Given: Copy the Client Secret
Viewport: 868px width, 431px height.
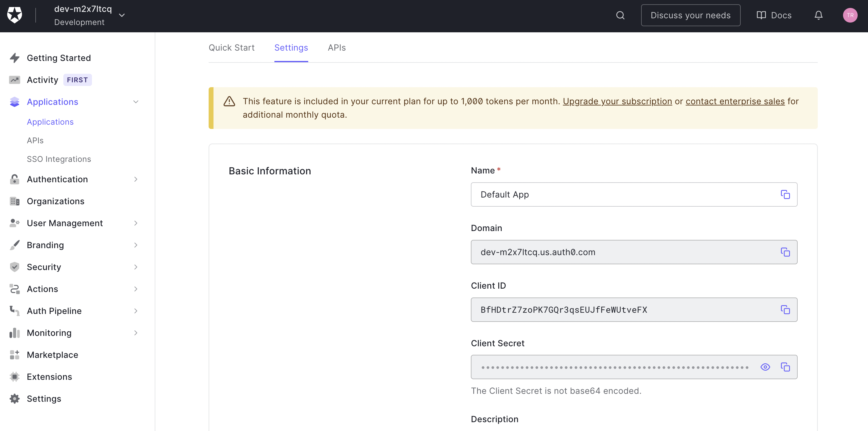Looking at the screenshot, I should [x=785, y=367].
